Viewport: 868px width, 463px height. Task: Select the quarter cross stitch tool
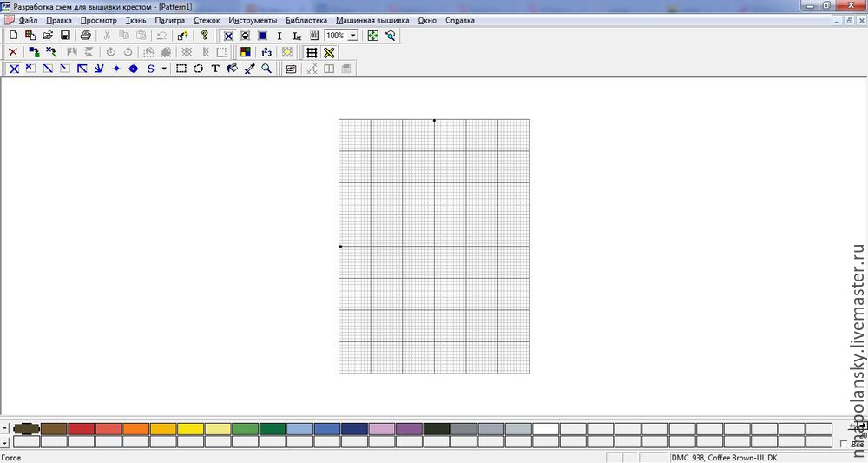coord(31,69)
